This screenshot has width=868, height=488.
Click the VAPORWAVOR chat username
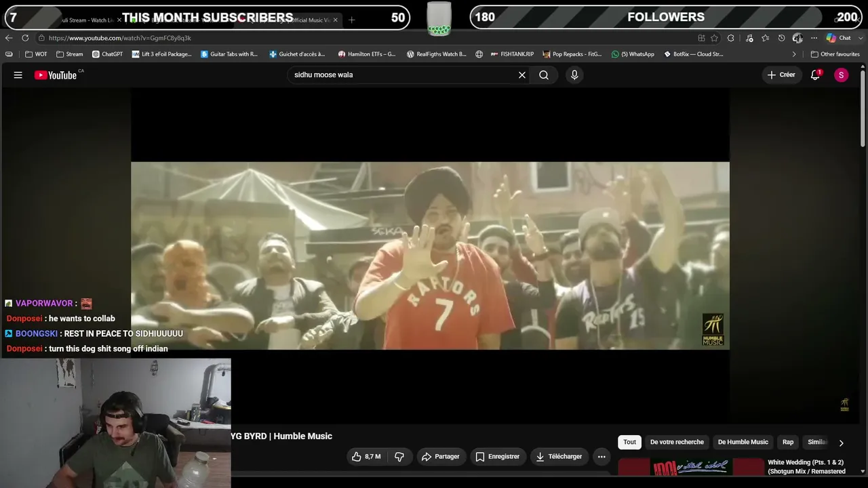(x=44, y=304)
